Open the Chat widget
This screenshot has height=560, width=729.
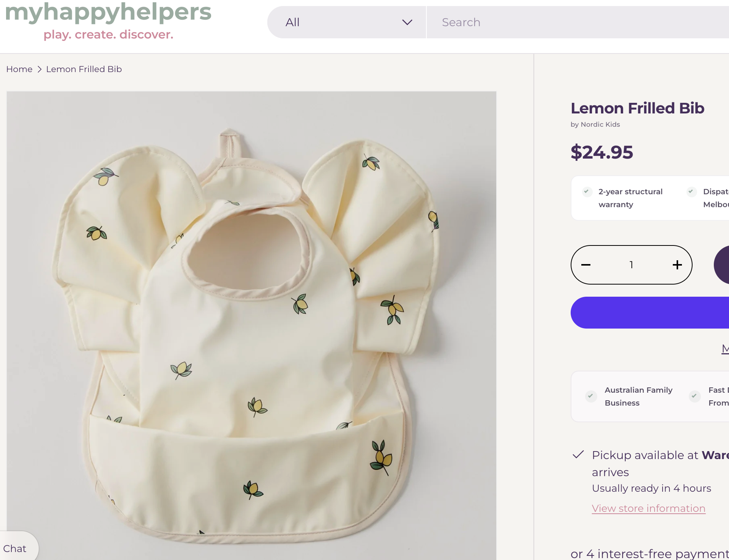coord(15,549)
